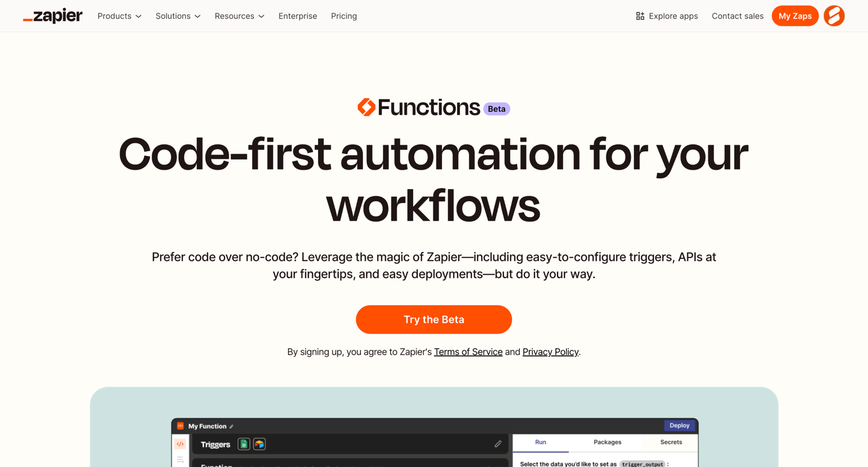This screenshot has height=467, width=868.
Task: Expand the Resources menu
Action: (239, 16)
